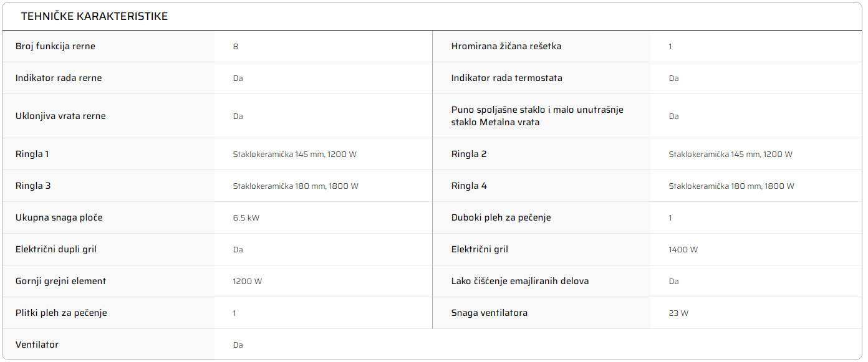Click the Ringla 2 value Staklokeramička 145 mm
The image size is (868, 362).
tap(731, 154)
